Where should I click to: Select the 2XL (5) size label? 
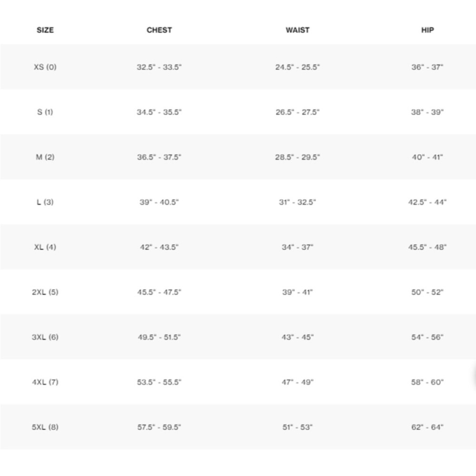point(45,292)
